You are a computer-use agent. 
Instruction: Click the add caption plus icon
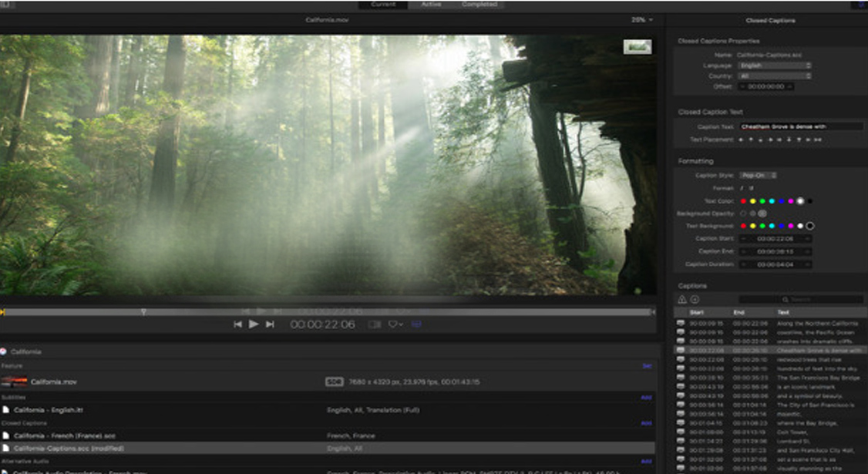[695, 299]
